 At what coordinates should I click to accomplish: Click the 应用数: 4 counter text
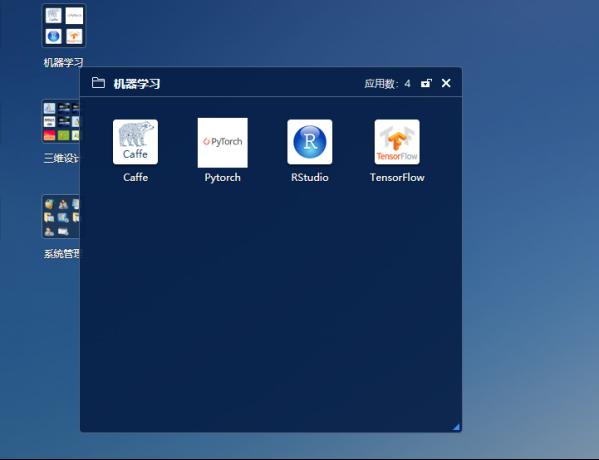click(387, 83)
